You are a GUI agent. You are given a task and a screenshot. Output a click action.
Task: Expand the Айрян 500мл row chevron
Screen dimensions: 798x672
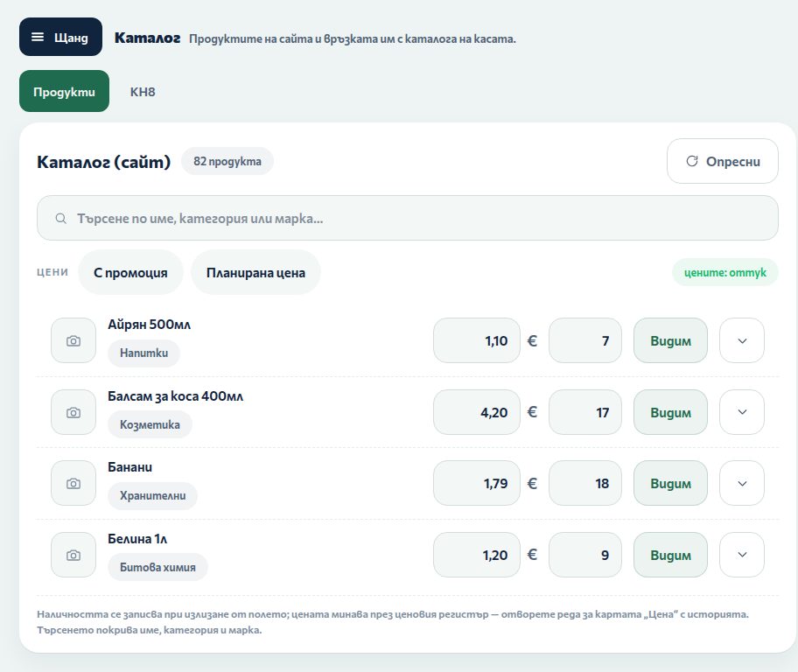(742, 340)
